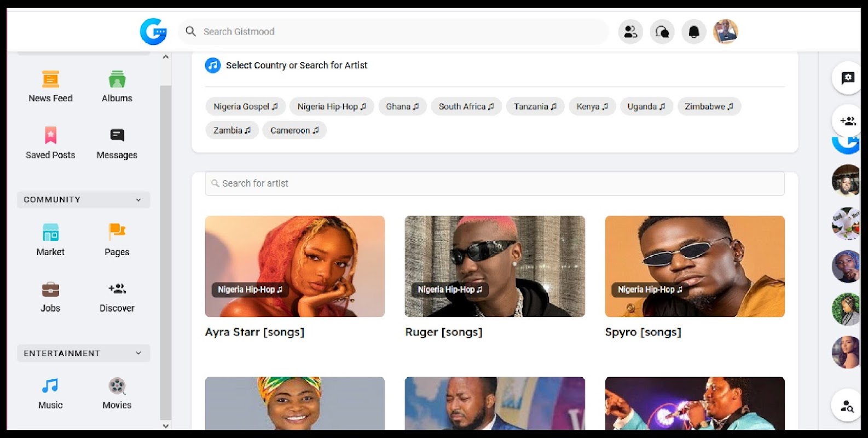Open contact avatar of man in cap on right rail
The width and height of the screenshot is (868, 438).
(846, 180)
